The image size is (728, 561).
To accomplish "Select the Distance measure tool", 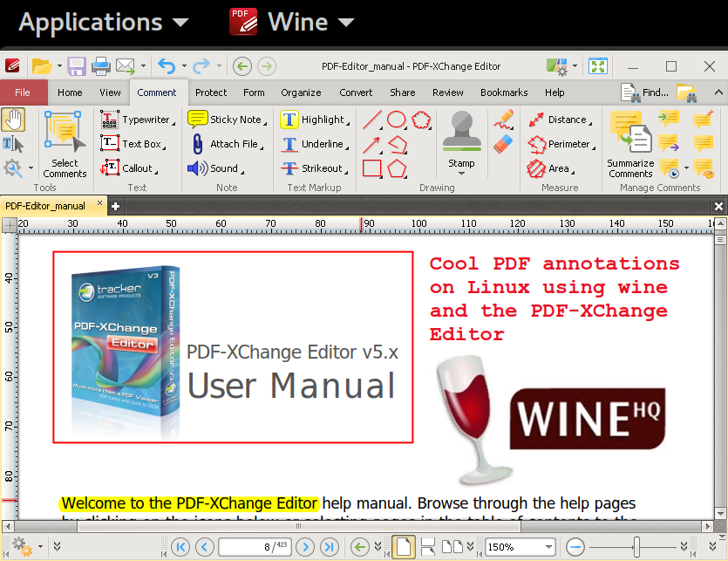I will coord(561,120).
